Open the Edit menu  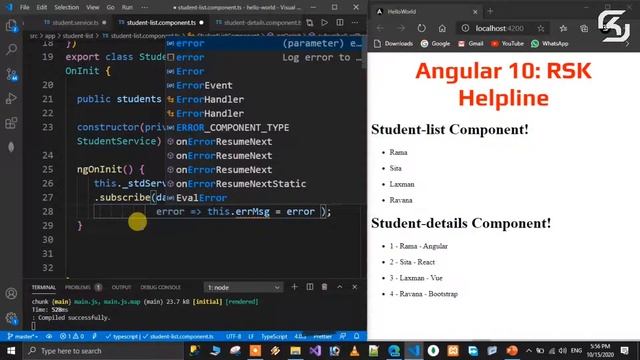click(x=42, y=7)
